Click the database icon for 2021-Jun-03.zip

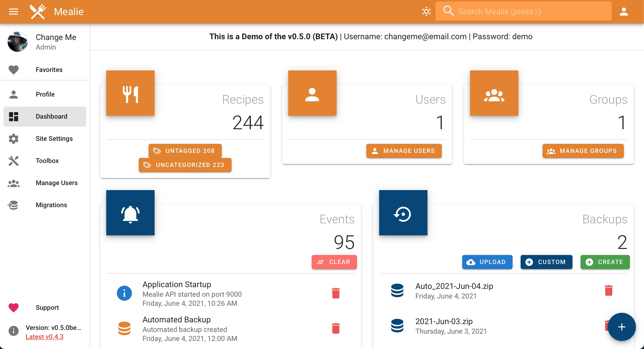coord(397,326)
